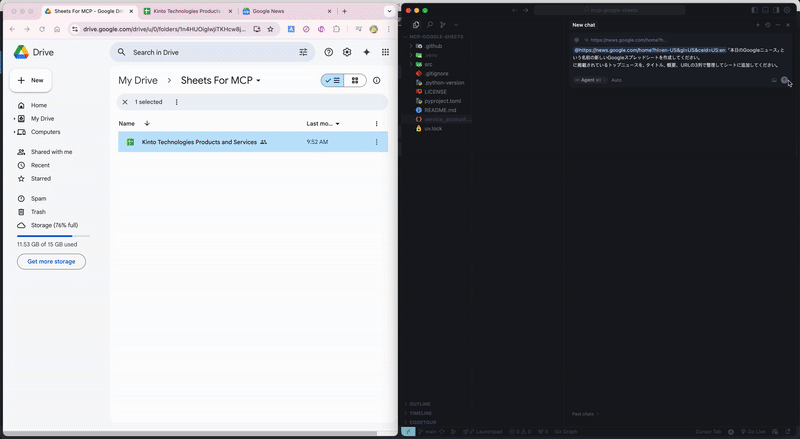The image size is (800, 439).
Task: Start a new chat with plus icon
Action: click(758, 25)
